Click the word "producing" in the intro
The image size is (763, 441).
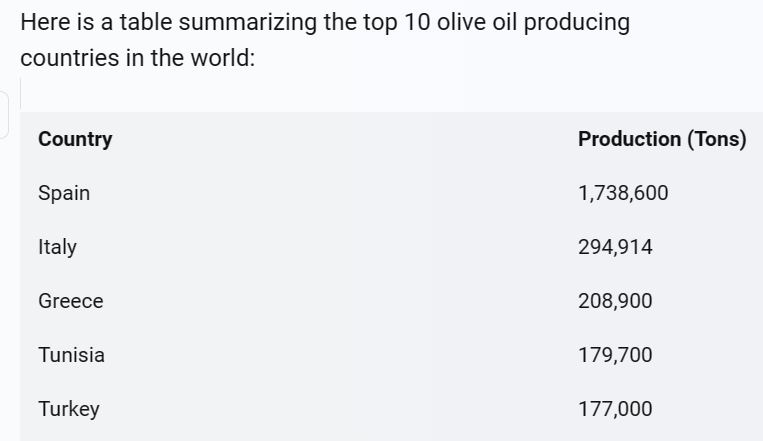575,23
